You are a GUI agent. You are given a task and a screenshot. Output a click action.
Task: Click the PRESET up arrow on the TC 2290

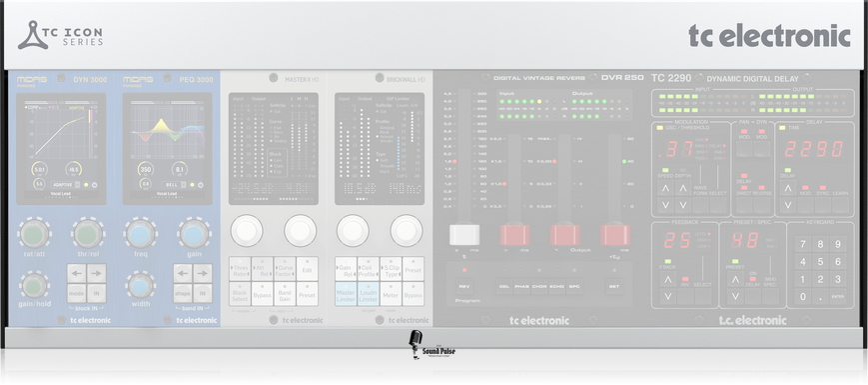coord(735,280)
